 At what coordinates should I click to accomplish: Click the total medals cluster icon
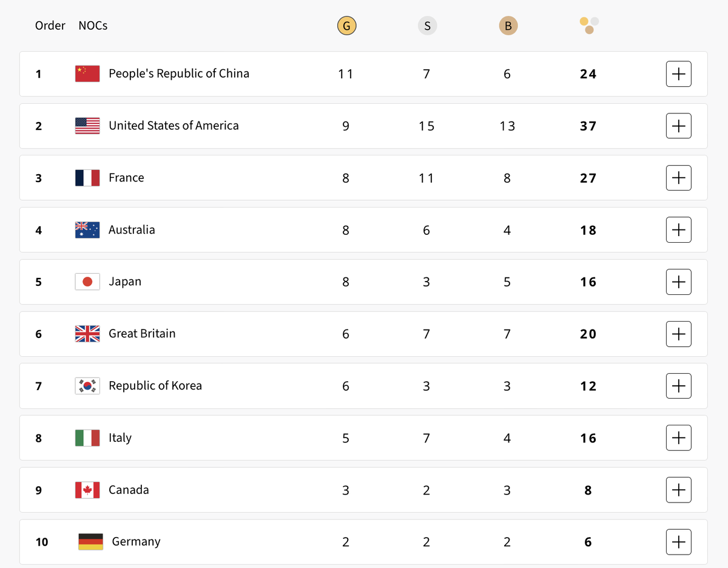[588, 25]
